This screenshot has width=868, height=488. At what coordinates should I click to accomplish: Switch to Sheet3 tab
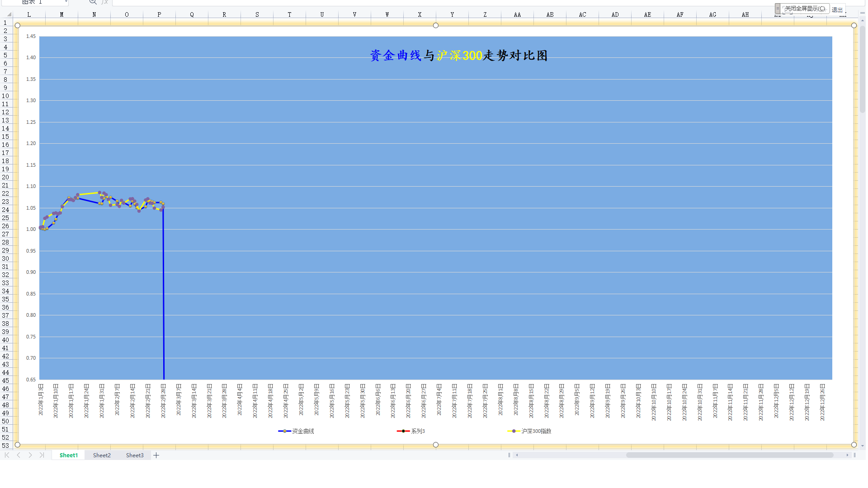[x=135, y=455]
